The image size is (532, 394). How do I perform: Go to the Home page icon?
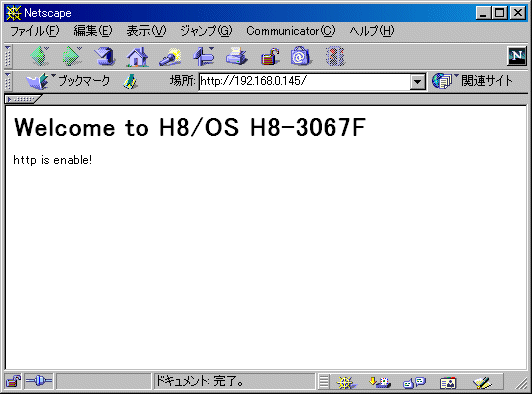[x=137, y=56]
